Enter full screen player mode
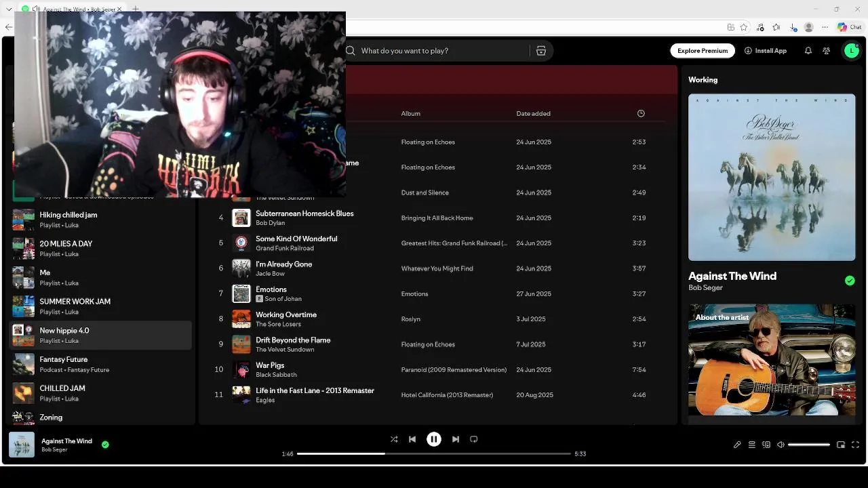This screenshot has height=488, width=868. 855,445
